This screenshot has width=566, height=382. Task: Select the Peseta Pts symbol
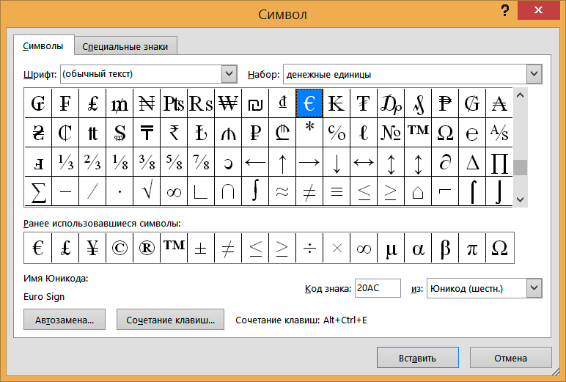click(174, 103)
